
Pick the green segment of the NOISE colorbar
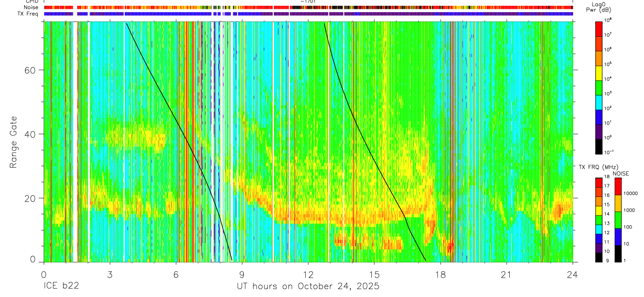tap(618, 219)
